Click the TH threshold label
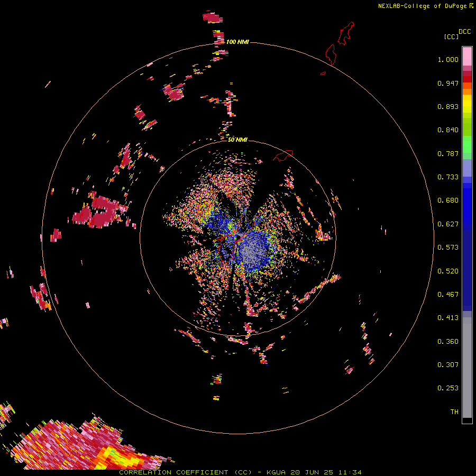This screenshot has width=476, height=476. (454, 412)
